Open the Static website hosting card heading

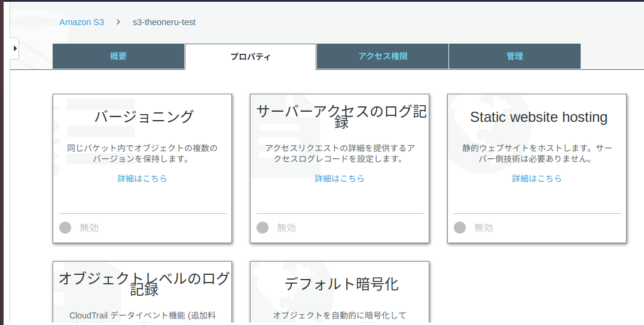tap(538, 117)
